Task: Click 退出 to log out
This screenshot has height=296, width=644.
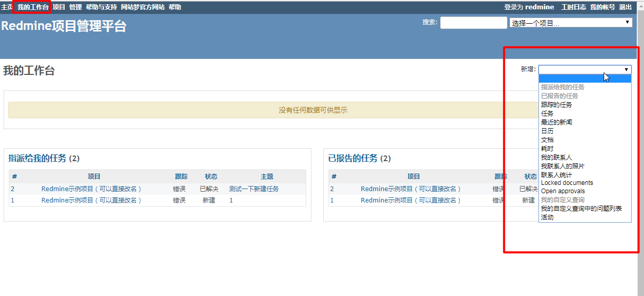Action: (625, 7)
